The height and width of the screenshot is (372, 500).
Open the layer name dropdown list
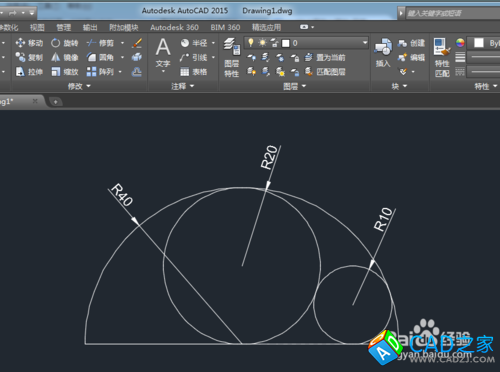[306, 43]
